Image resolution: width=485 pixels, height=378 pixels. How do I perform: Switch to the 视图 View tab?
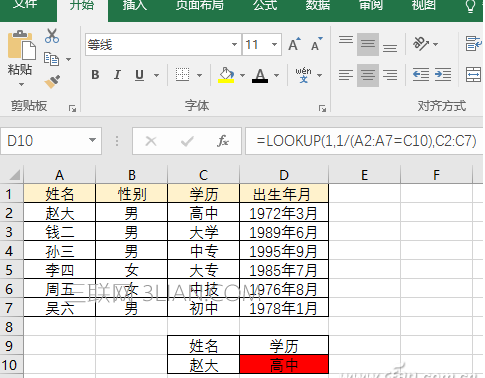423,5
